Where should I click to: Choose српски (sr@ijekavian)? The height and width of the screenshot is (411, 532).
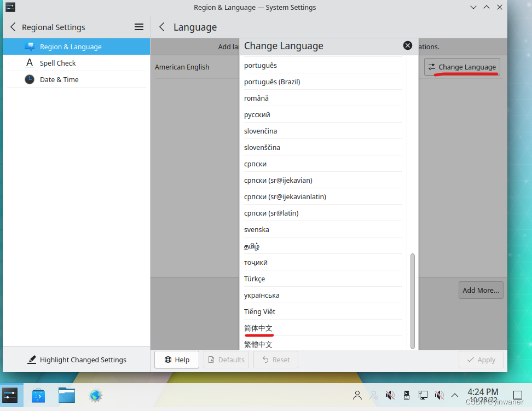[x=323, y=180]
